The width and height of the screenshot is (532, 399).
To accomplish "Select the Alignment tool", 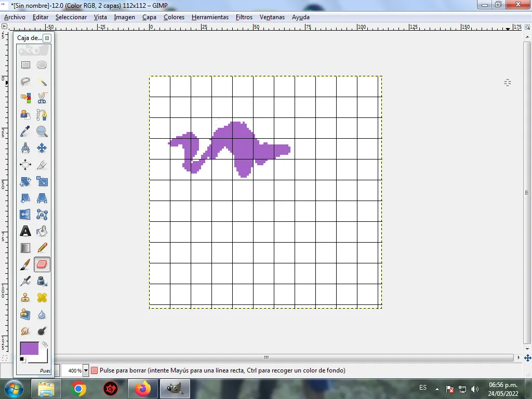I will [25, 165].
